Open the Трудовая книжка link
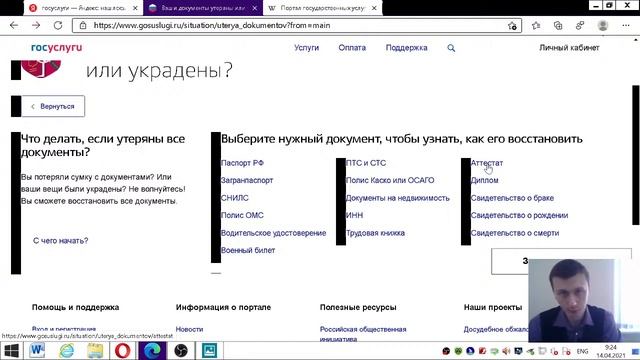Screen dimensions: 640x360 pos(375,233)
